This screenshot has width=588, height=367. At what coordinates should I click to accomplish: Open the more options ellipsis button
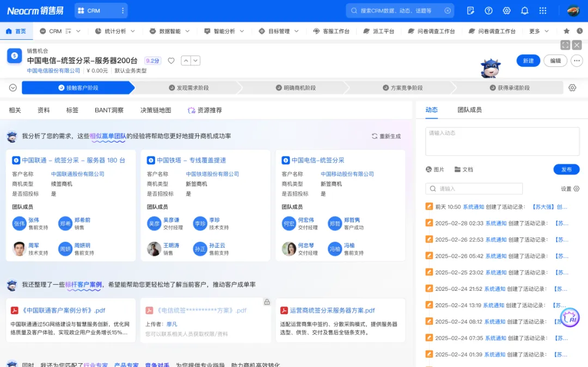577,60
